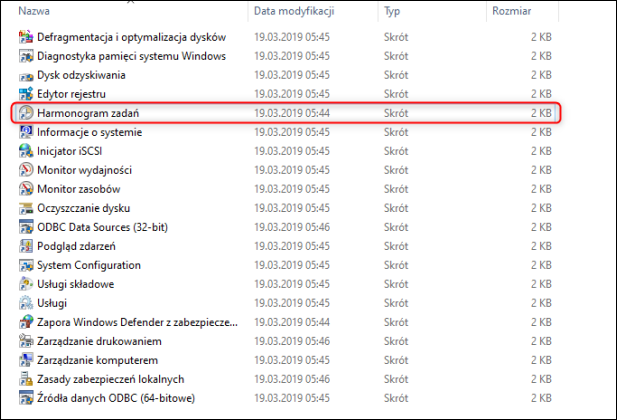
Task: Select the name System Configuration
Action: 89,265
